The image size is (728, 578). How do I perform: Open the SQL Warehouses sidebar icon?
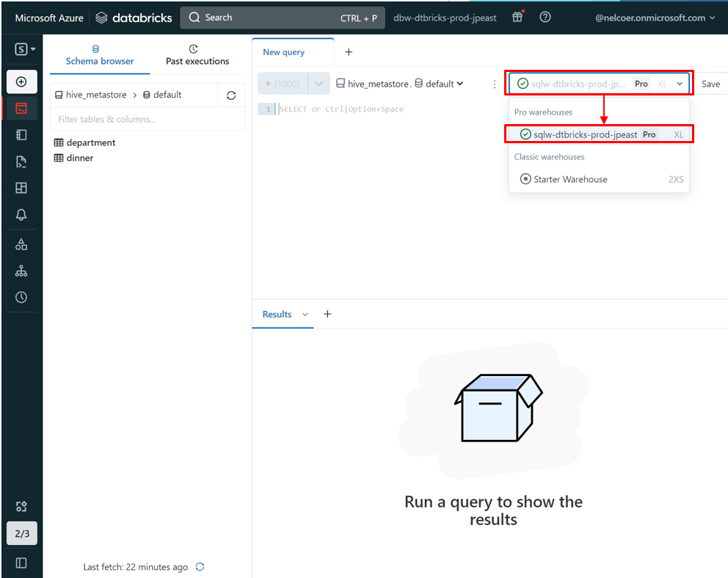coord(21,271)
